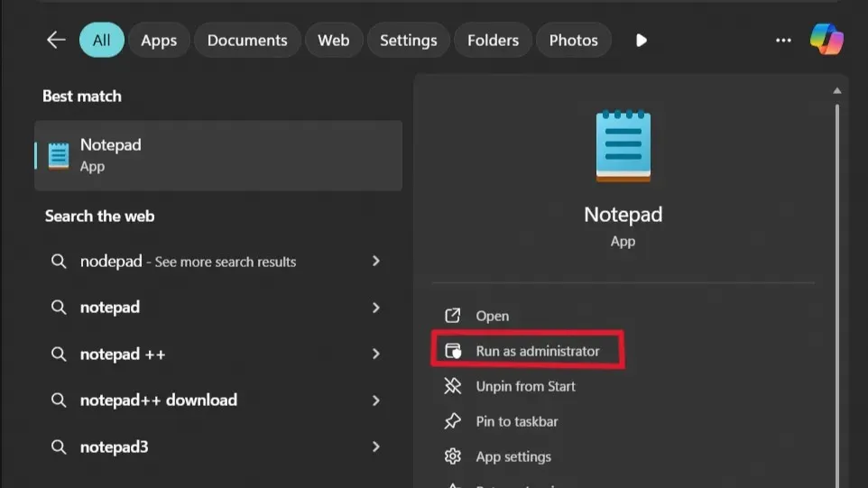Select Pin to taskbar
This screenshot has height=488, width=868.
pyautogui.click(x=517, y=421)
